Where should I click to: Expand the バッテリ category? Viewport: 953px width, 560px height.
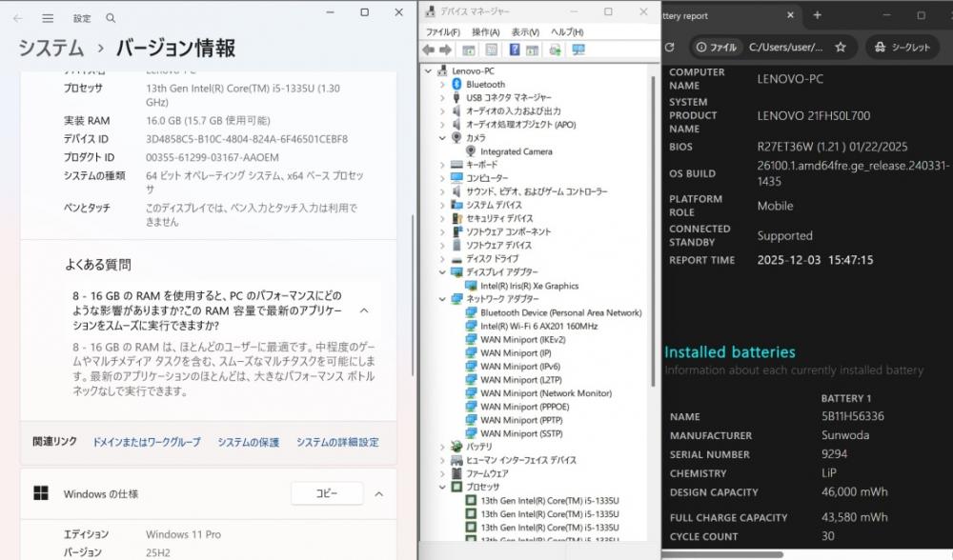click(442, 447)
